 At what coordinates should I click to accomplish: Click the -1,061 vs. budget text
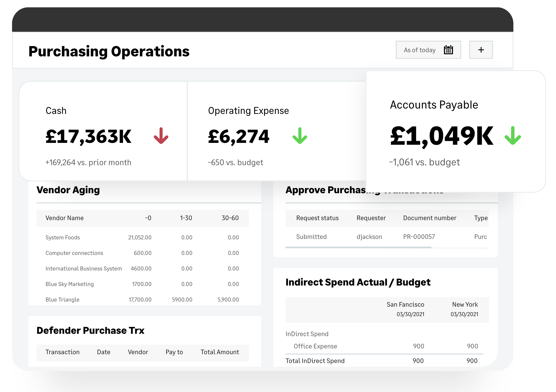425,162
